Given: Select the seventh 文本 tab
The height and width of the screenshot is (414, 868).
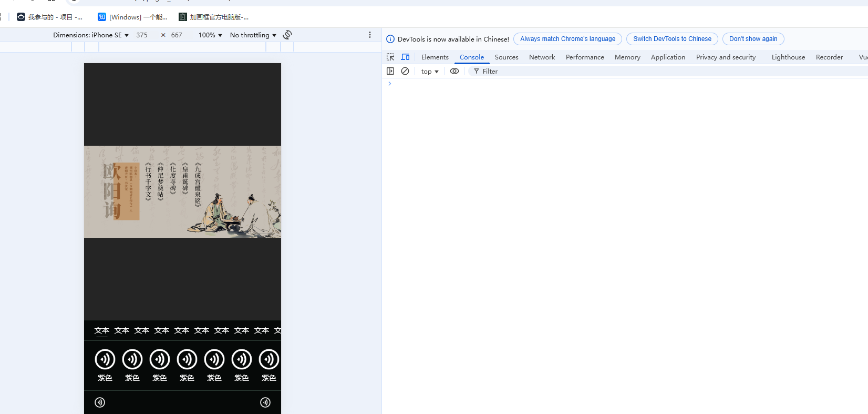Looking at the screenshot, I should pos(222,330).
